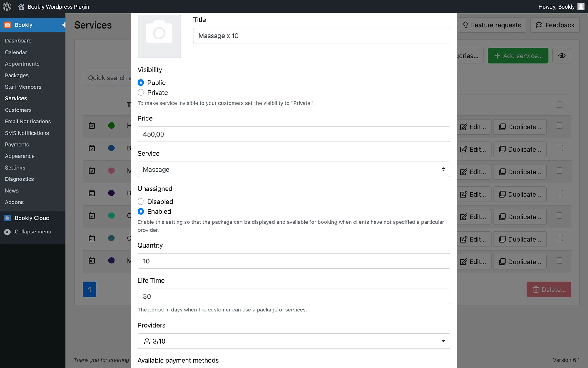Image resolution: width=588 pixels, height=368 pixels.
Task: Click the Bookly plugin icon in sidebar
Action: click(x=8, y=25)
